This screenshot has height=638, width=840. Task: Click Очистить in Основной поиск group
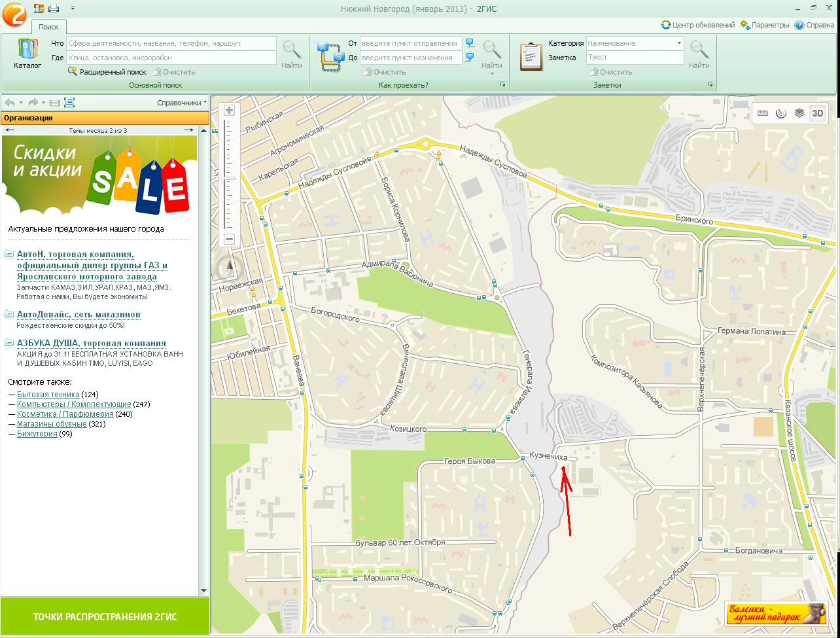click(174, 72)
